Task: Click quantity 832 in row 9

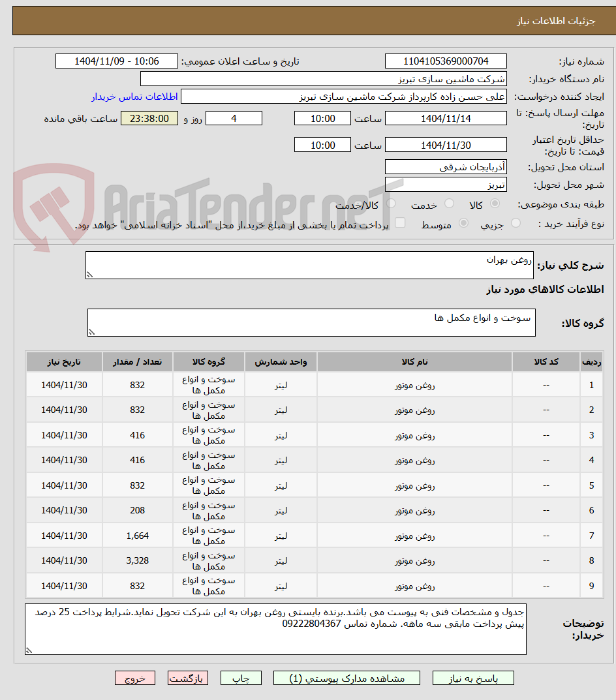Action: [x=137, y=586]
